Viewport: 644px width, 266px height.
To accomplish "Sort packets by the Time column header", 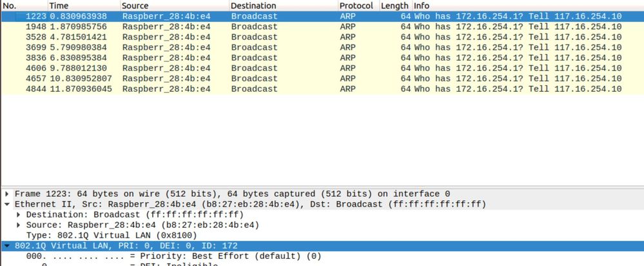I will (x=84, y=6).
